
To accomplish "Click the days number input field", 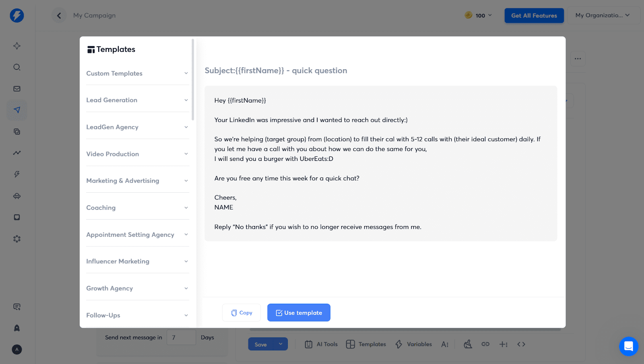I will pos(181,338).
